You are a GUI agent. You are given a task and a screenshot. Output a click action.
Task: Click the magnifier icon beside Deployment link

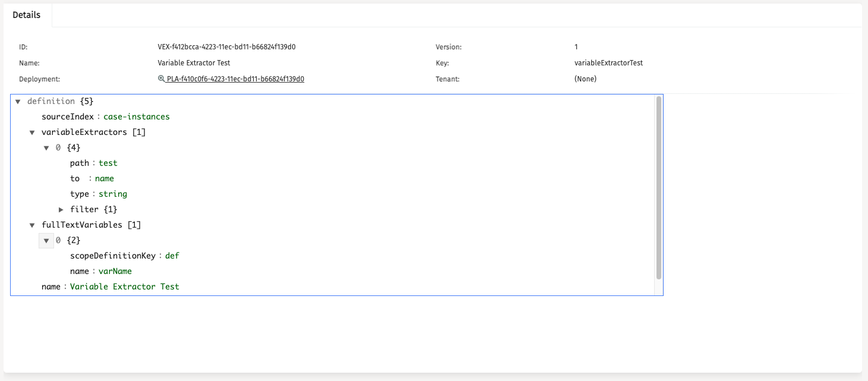161,79
